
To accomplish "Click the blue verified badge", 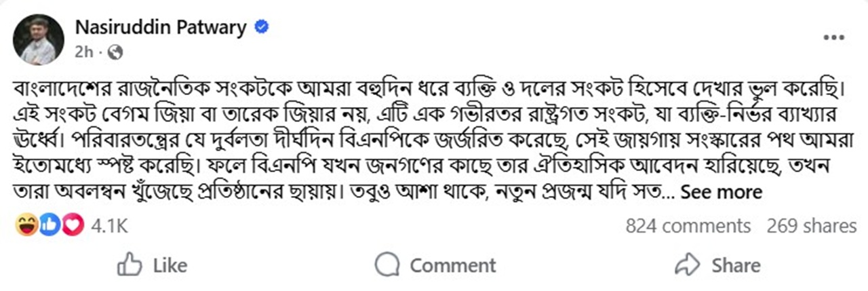I will 261,28.
